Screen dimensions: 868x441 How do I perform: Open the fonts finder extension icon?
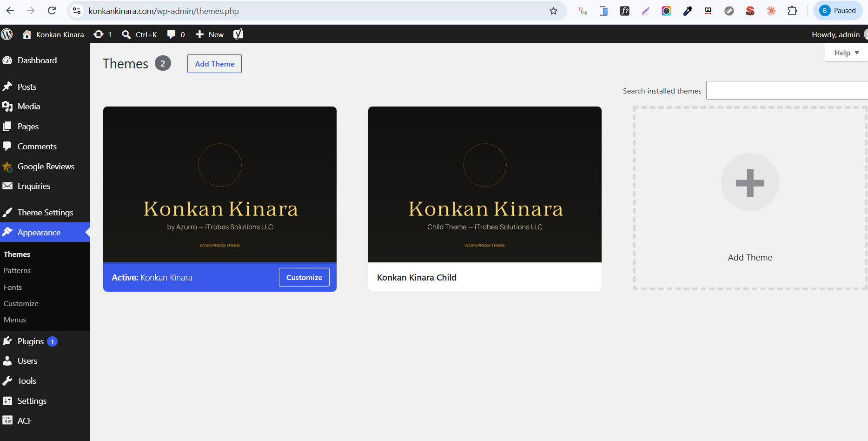coord(624,11)
